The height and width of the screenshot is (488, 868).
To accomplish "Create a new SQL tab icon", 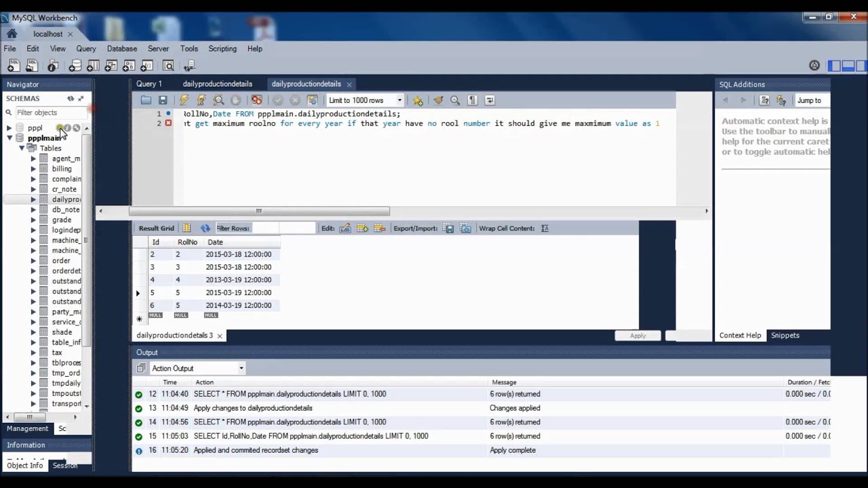I will click(13, 66).
